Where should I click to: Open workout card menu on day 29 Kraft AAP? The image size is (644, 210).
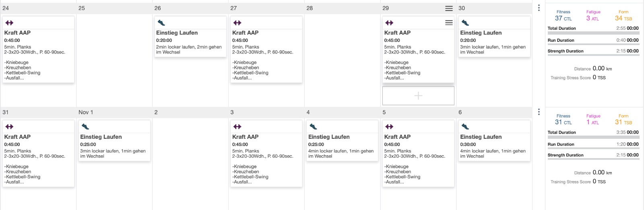(449, 23)
